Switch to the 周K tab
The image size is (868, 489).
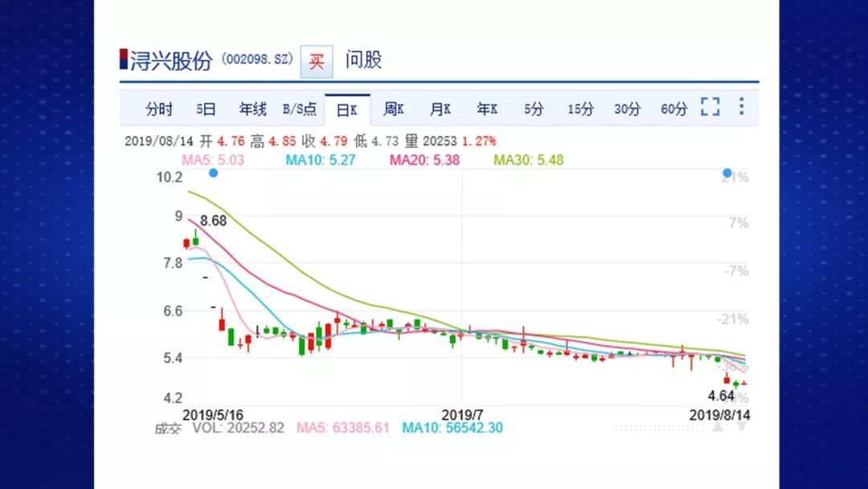pyautogui.click(x=394, y=109)
